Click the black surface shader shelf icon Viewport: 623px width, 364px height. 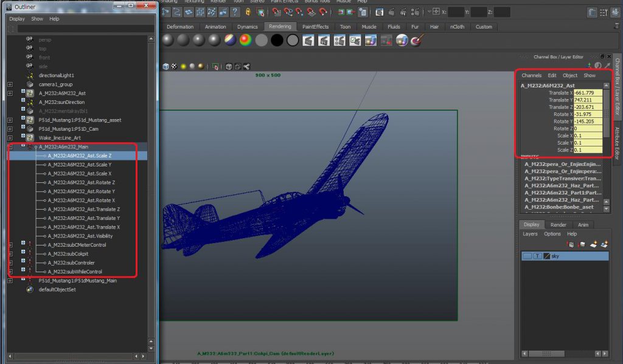pyautogui.click(x=277, y=40)
